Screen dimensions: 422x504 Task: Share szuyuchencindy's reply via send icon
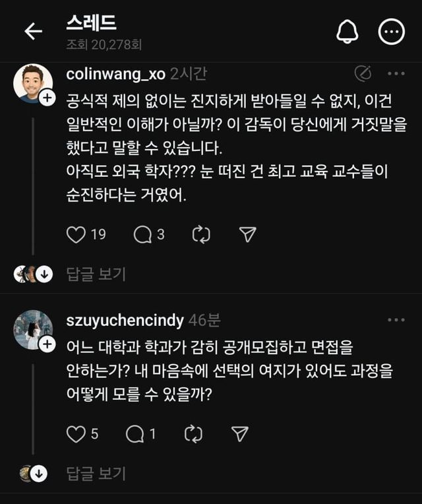click(x=240, y=433)
